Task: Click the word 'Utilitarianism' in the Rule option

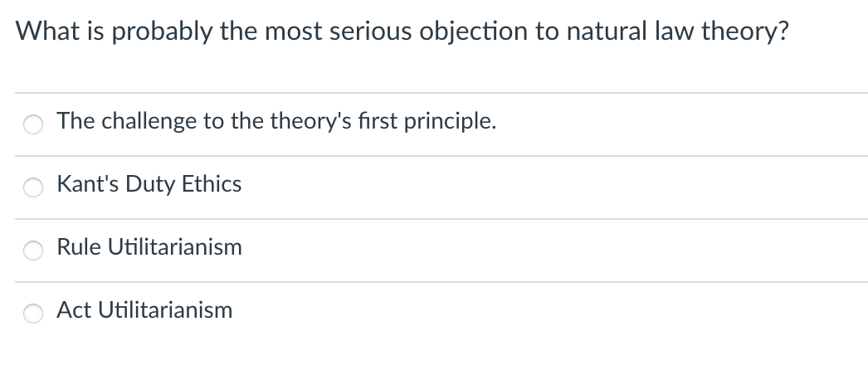Action: 175,247
